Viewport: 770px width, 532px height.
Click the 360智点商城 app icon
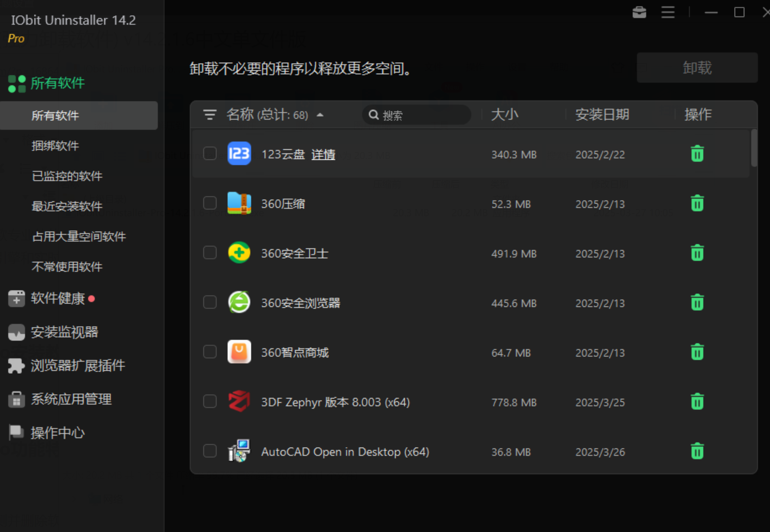(239, 352)
